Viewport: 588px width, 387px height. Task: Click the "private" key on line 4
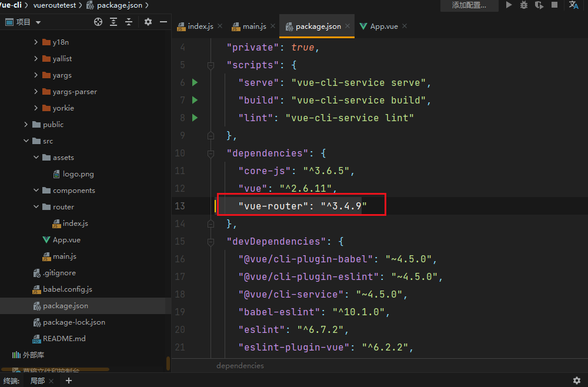pyautogui.click(x=253, y=47)
